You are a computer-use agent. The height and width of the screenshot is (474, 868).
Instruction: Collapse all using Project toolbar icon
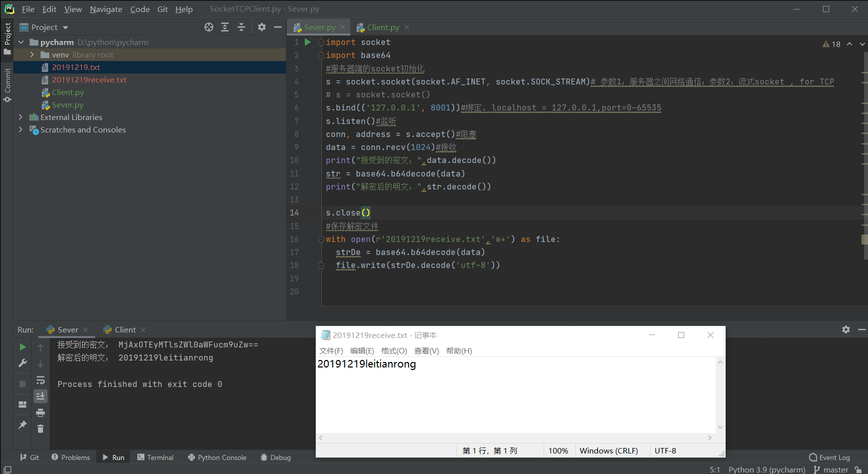(x=241, y=27)
